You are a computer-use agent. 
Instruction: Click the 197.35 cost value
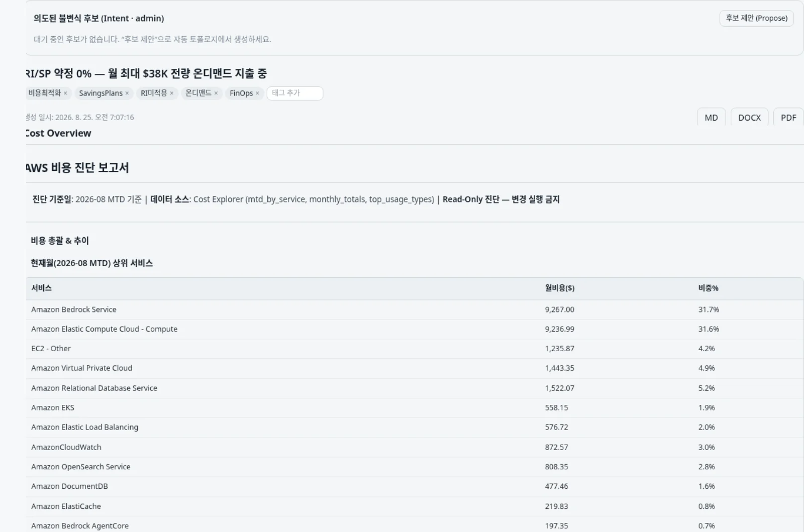pos(556,526)
